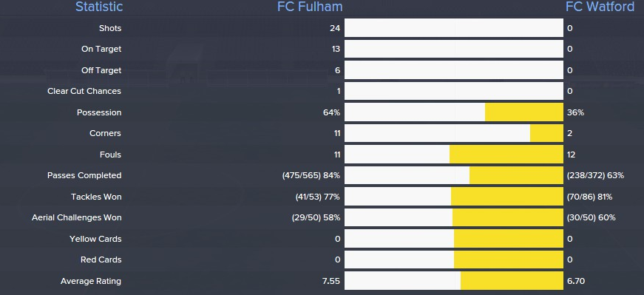The height and width of the screenshot is (295, 644).
Task: Select the Red Cards row label
Action: coord(101,260)
